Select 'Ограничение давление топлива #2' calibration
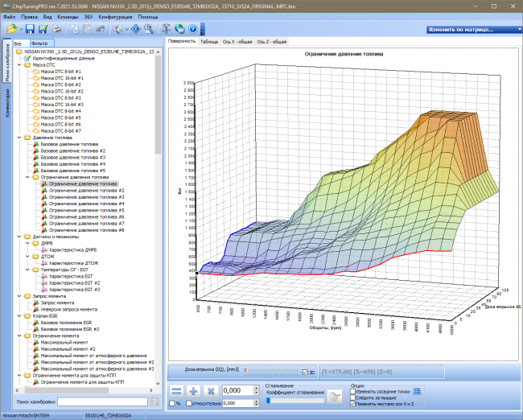This screenshot has width=523, height=420. pos(86,191)
